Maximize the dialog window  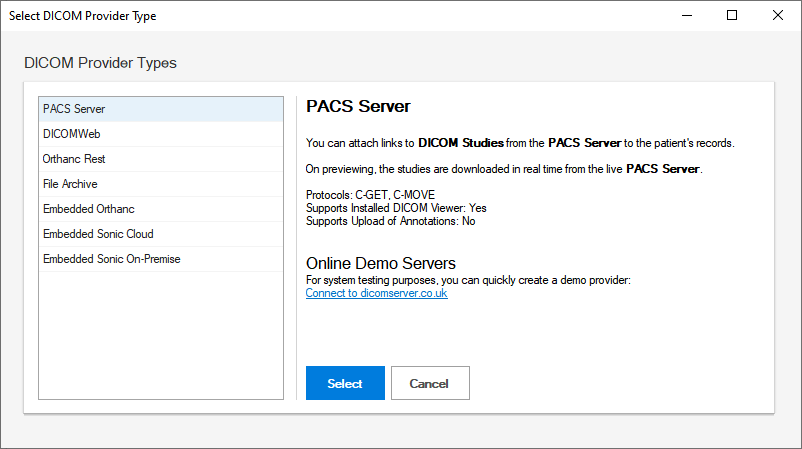click(732, 15)
